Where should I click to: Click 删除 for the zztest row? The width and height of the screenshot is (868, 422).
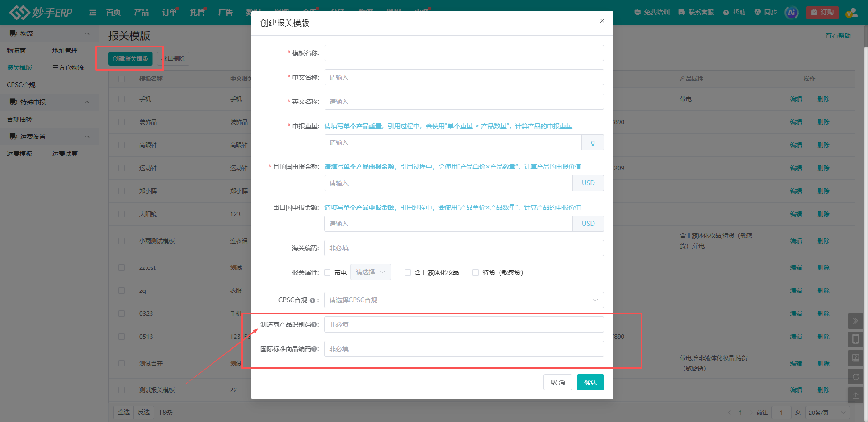pyautogui.click(x=823, y=267)
